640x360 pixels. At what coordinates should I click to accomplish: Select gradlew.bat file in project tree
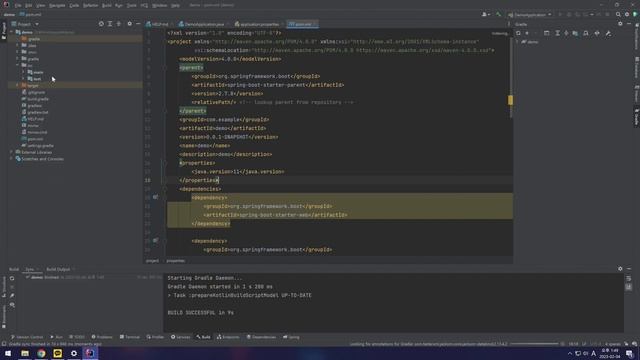point(35,112)
